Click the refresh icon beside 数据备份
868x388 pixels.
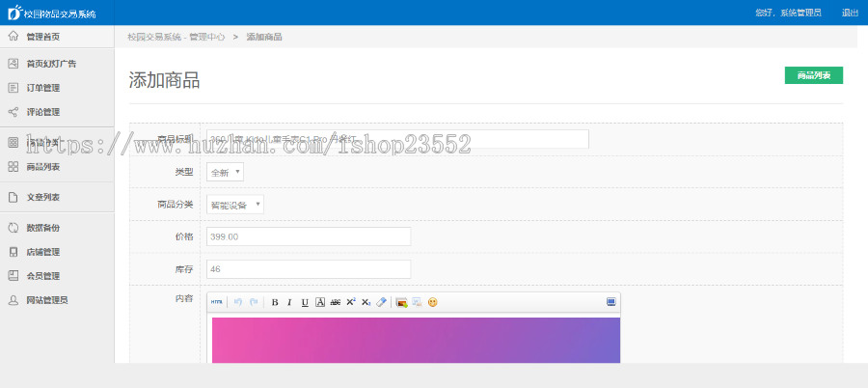point(14,227)
